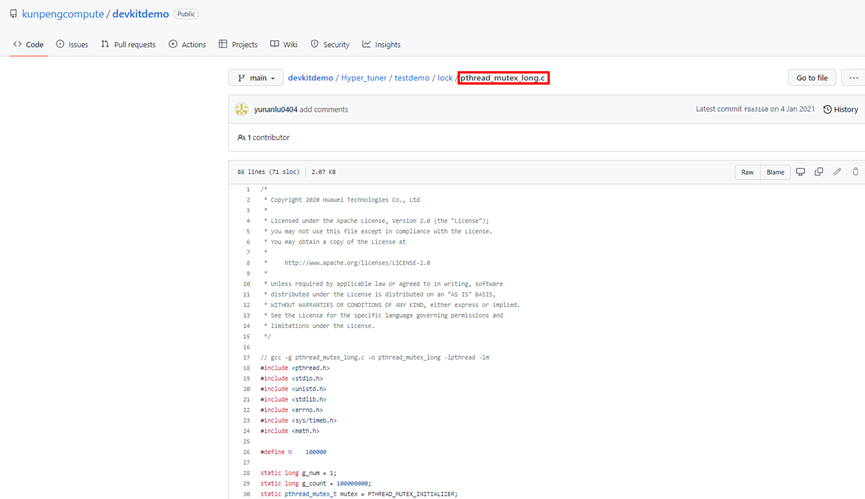The height and width of the screenshot is (499, 865).
Task: Click the yunanlu0404 avatar image
Action: [242, 109]
